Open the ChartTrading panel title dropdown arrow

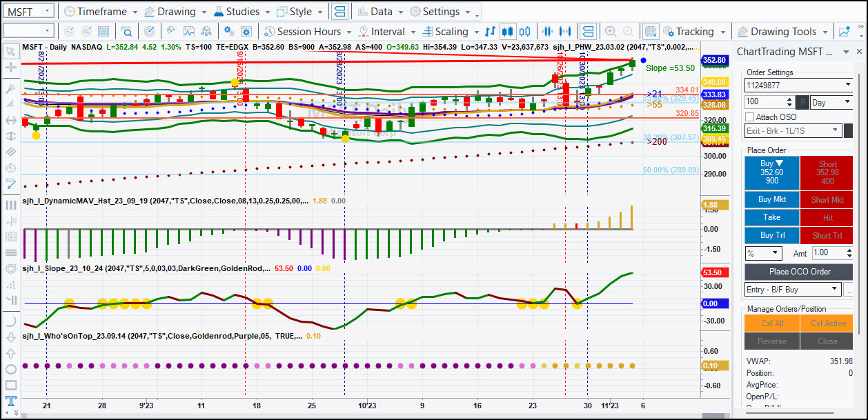[x=847, y=52]
